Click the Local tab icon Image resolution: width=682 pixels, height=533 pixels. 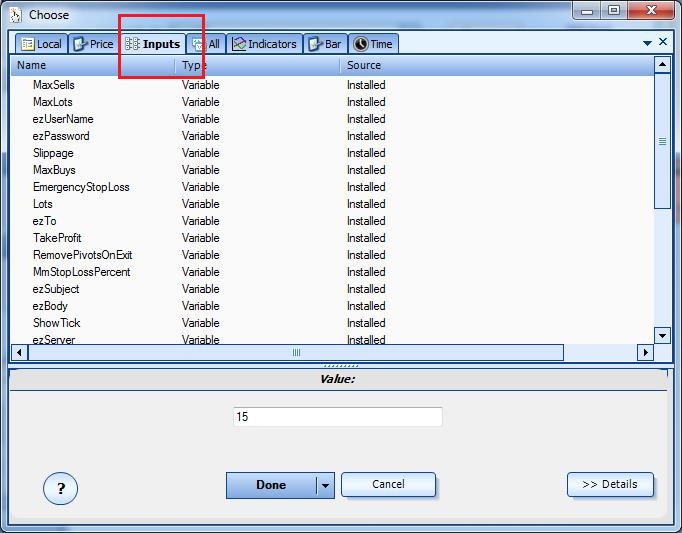click(x=28, y=44)
